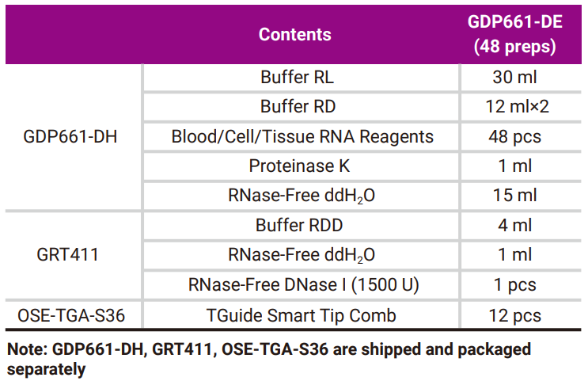
Task: Click the 48 pcs quantity cell
Action: [x=514, y=136]
